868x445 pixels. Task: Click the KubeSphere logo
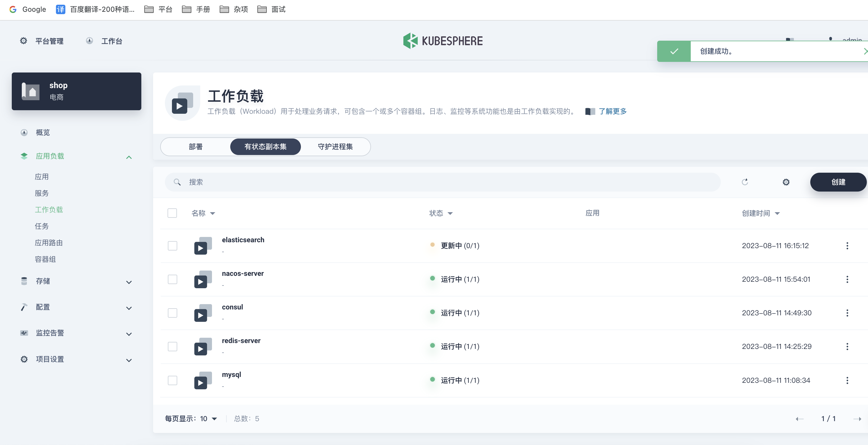click(x=443, y=41)
